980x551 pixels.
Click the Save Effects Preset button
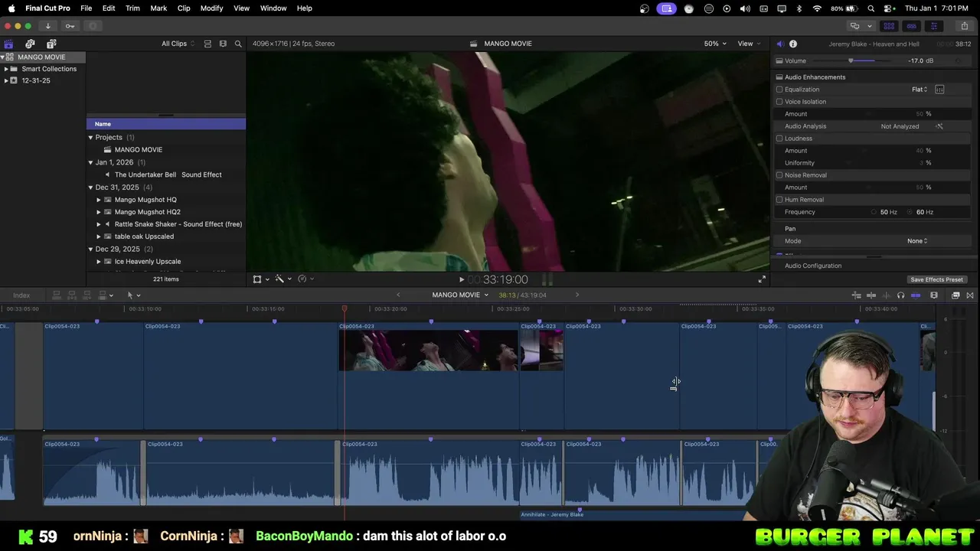tap(936, 280)
